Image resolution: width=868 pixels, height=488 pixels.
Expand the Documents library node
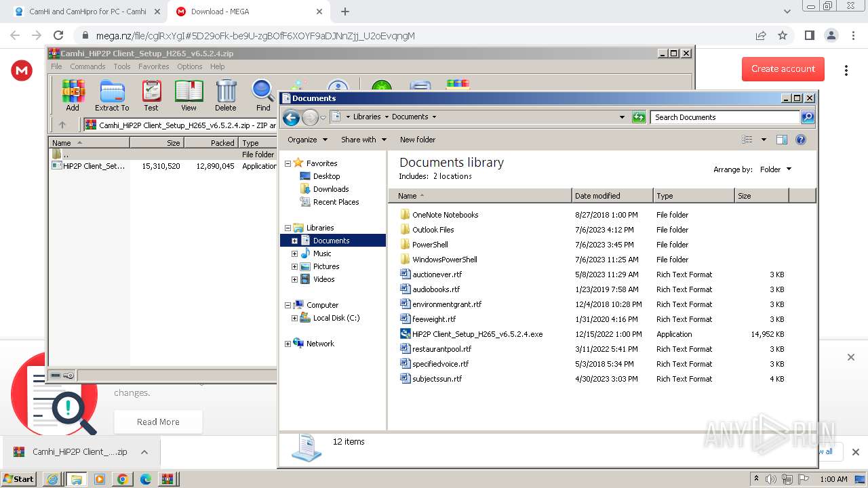pyautogui.click(x=294, y=241)
